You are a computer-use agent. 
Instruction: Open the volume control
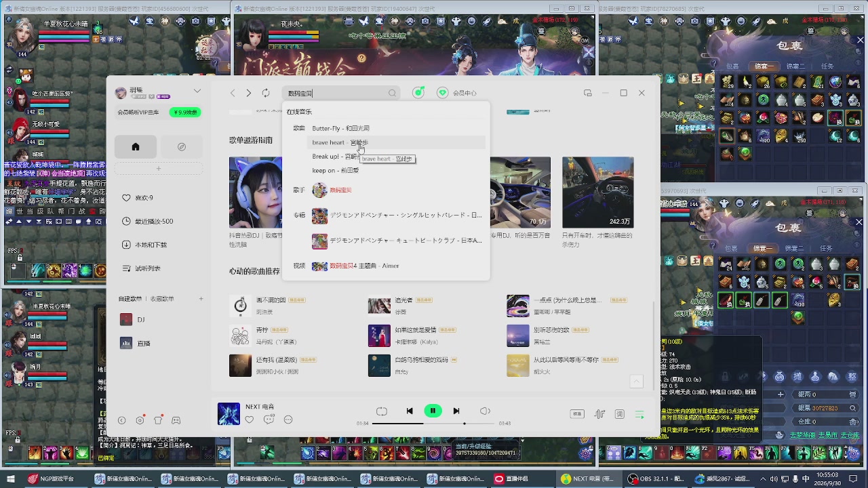(485, 411)
